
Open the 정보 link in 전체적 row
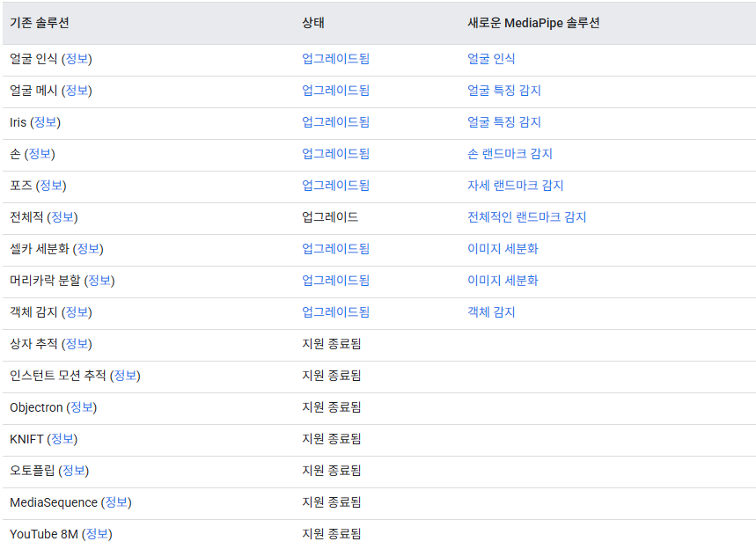click(x=62, y=217)
